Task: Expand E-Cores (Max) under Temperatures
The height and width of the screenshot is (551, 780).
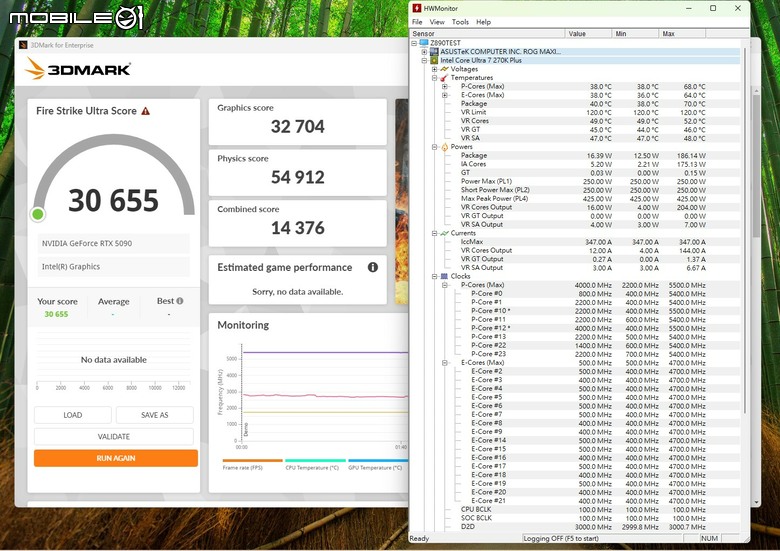Action: 445,95
